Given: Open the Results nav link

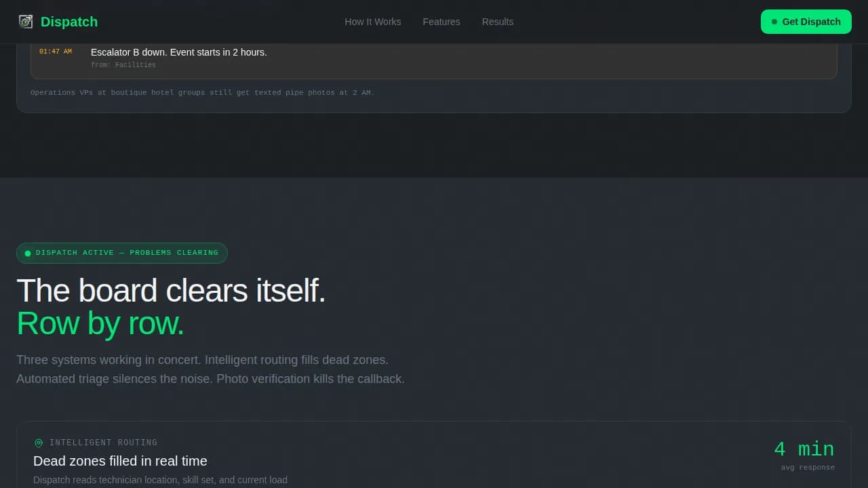Looking at the screenshot, I should point(497,22).
